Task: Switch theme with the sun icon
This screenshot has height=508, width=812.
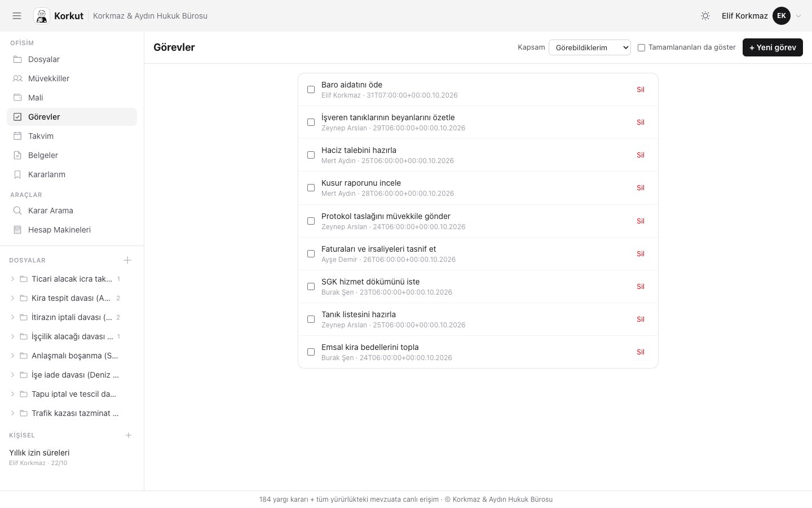Action: click(x=705, y=16)
